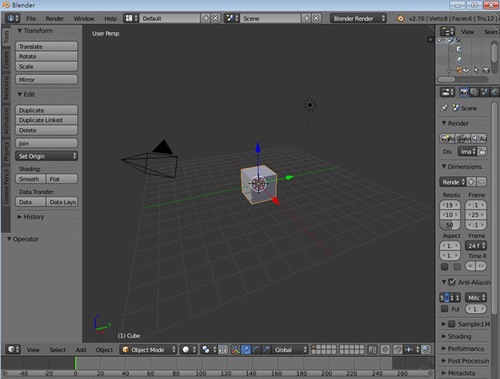Open the File menu
The height and width of the screenshot is (379, 500).
pos(31,18)
